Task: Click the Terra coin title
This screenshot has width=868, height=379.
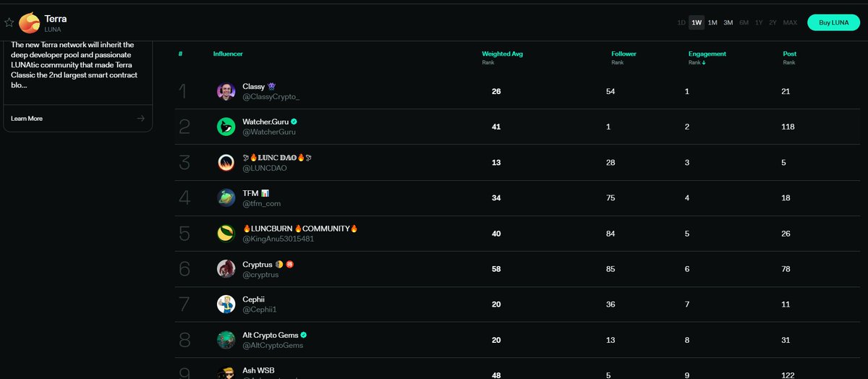Action: pyautogui.click(x=55, y=19)
